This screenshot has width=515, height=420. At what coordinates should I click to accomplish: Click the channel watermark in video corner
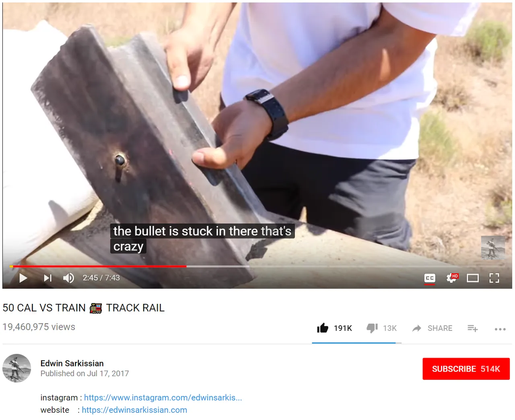[493, 248]
